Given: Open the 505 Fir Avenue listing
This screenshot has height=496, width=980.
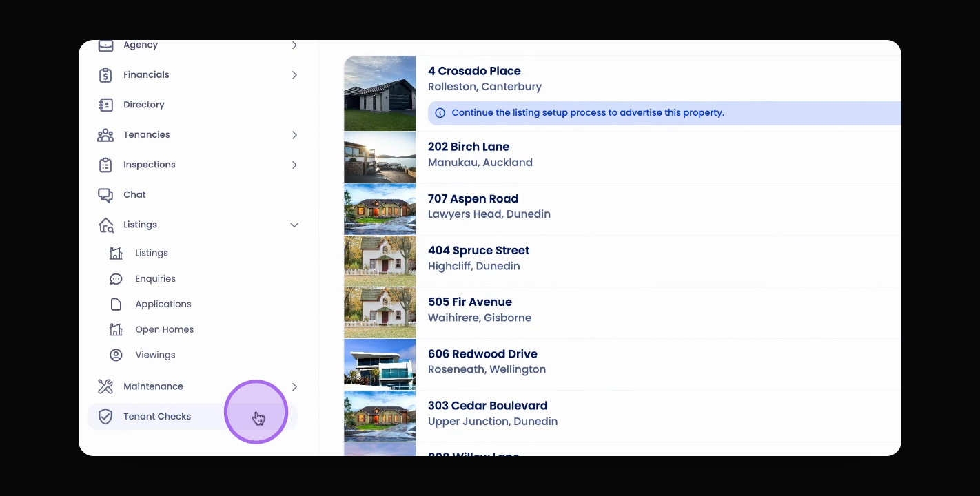Looking at the screenshot, I should click(x=470, y=302).
